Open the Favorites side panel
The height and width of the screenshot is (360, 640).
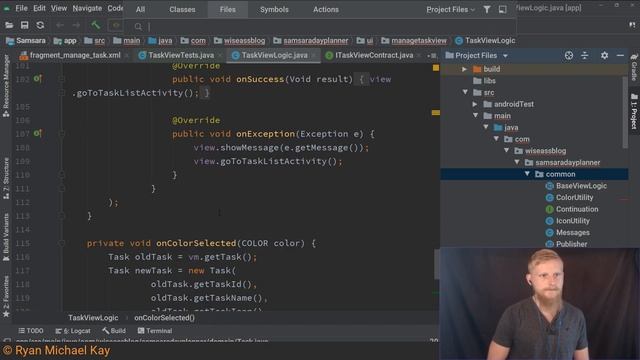coord(6,296)
